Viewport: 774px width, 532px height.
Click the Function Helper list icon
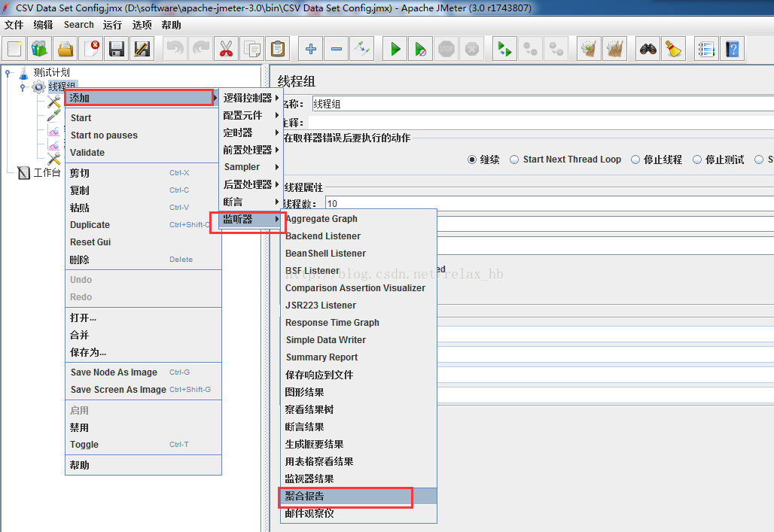[706, 49]
